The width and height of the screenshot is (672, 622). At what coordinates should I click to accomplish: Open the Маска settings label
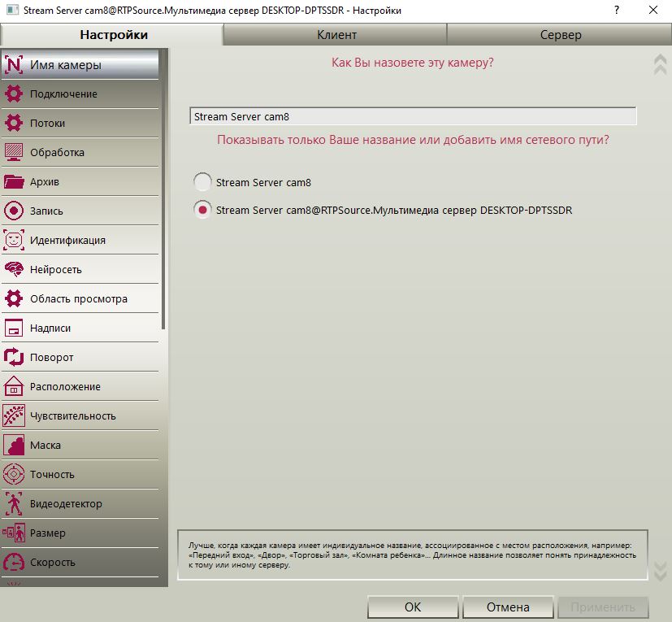pyautogui.click(x=46, y=446)
